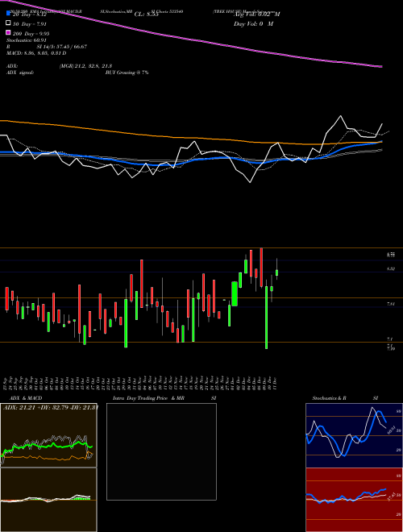The image size is (403, 532).
Task: Open the MACD indicator chart panel
Action: click(48, 500)
